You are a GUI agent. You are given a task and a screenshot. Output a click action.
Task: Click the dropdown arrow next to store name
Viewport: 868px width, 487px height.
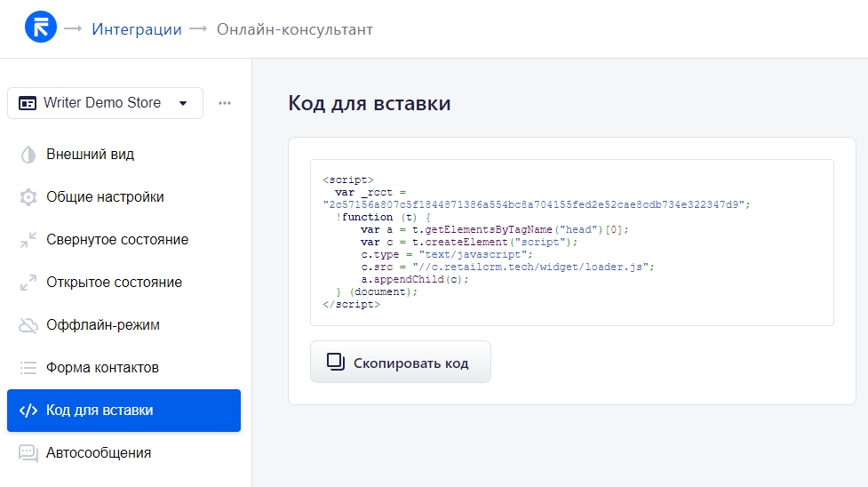[x=183, y=103]
